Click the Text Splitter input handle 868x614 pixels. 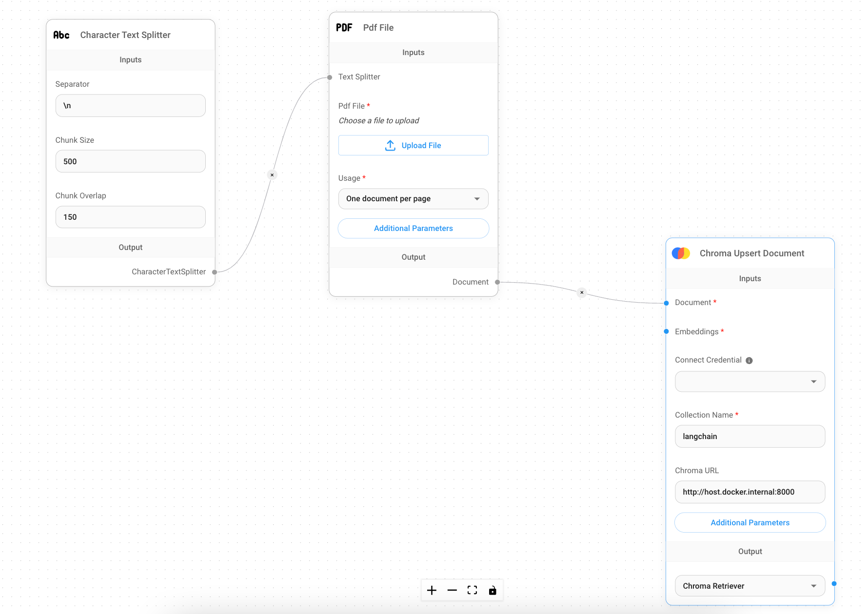click(x=330, y=77)
